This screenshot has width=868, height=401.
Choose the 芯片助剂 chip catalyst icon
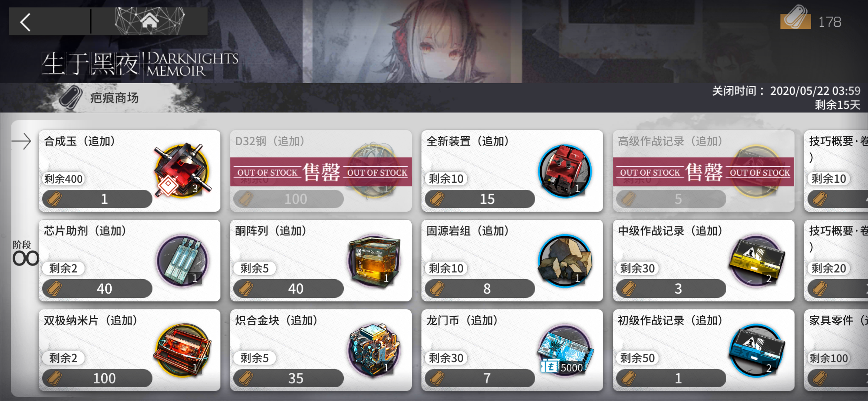182,260
